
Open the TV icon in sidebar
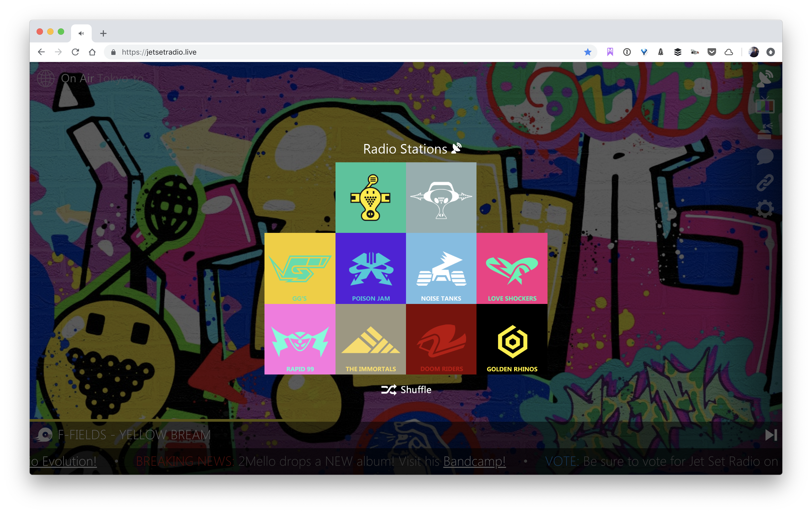(765, 105)
